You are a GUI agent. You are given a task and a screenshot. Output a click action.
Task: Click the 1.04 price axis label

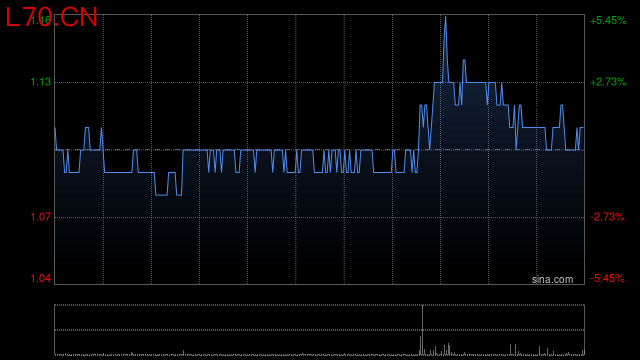[41, 278]
